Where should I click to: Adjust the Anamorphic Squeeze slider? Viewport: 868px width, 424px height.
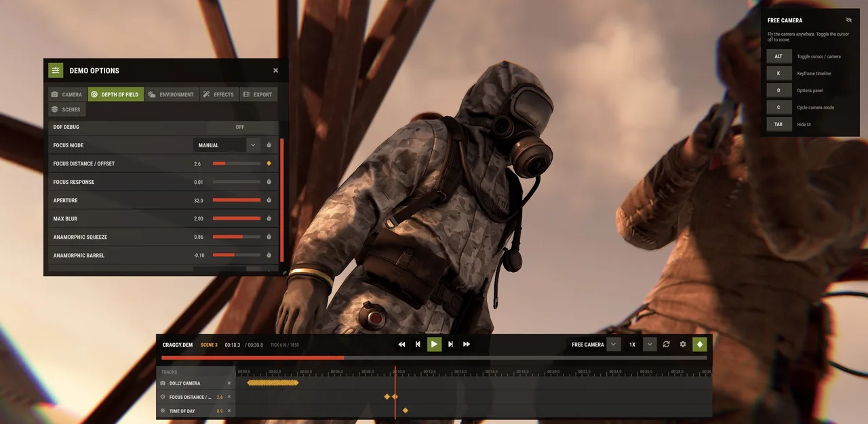237,237
